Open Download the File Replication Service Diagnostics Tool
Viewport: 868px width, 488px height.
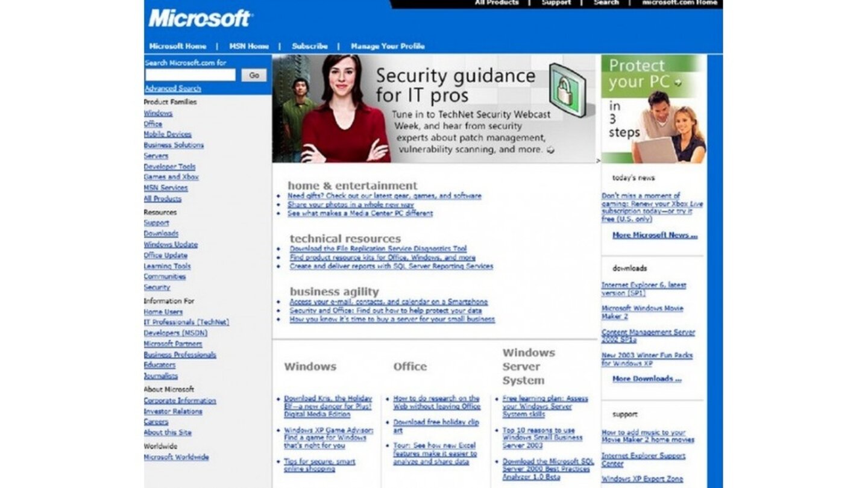tap(378, 249)
